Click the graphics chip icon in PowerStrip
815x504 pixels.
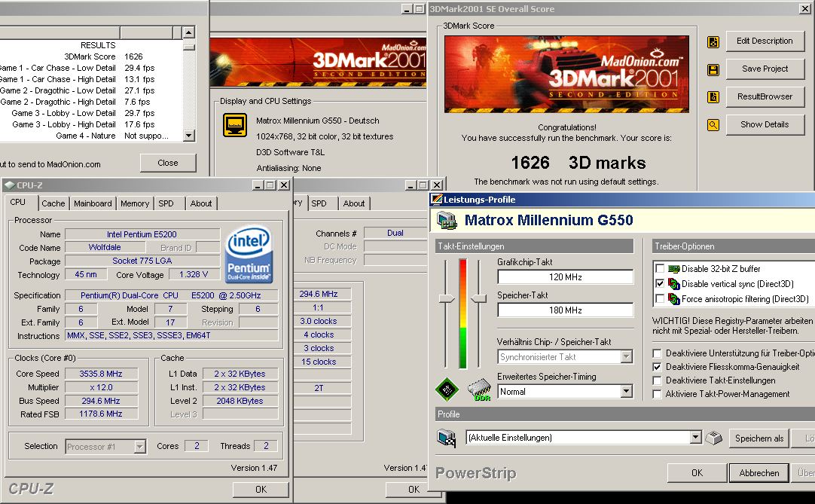pos(447,389)
